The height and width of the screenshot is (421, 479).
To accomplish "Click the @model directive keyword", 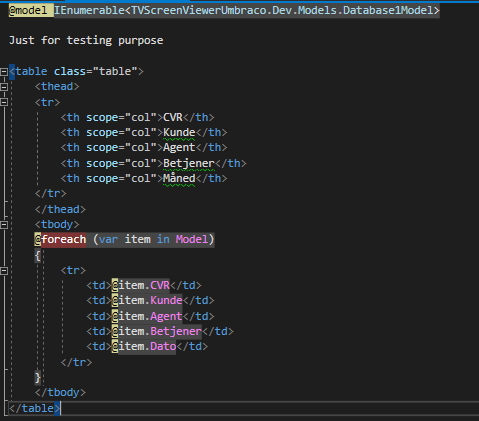I will coord(28,10).
